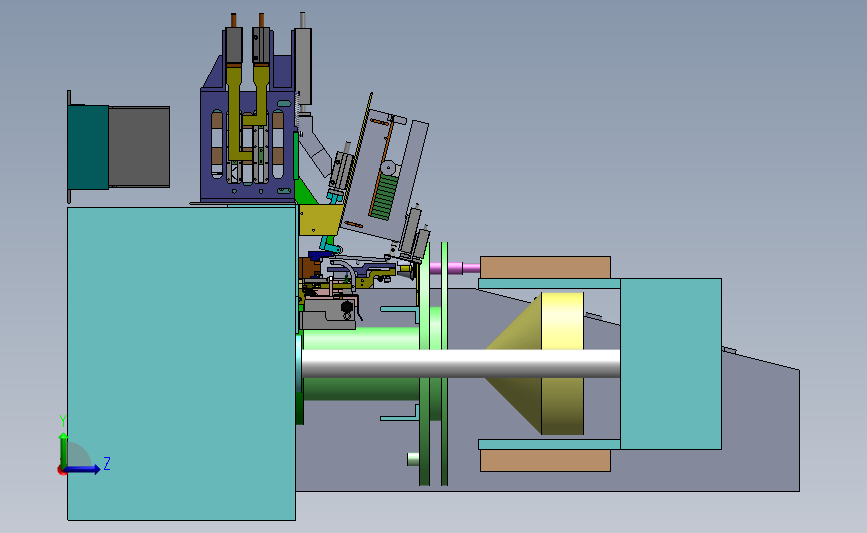Select the large teal machine housing block

click(x=181, y=363)
